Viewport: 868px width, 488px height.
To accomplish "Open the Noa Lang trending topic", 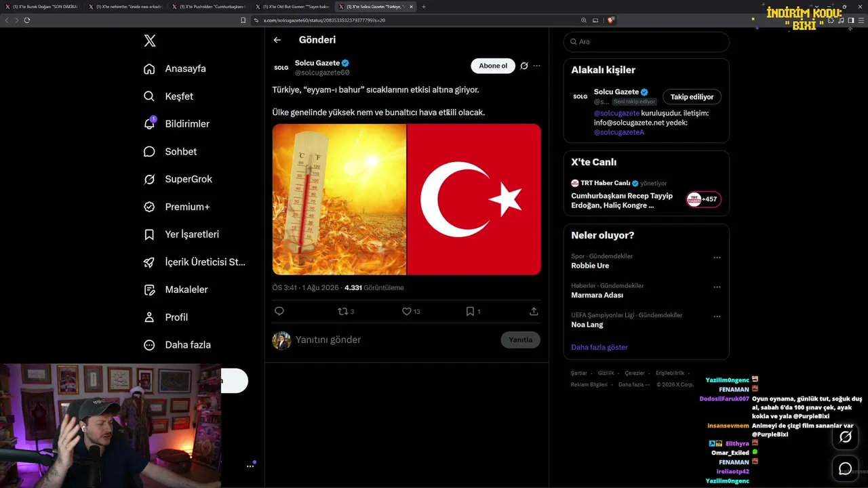I will [x=587, y=325].
